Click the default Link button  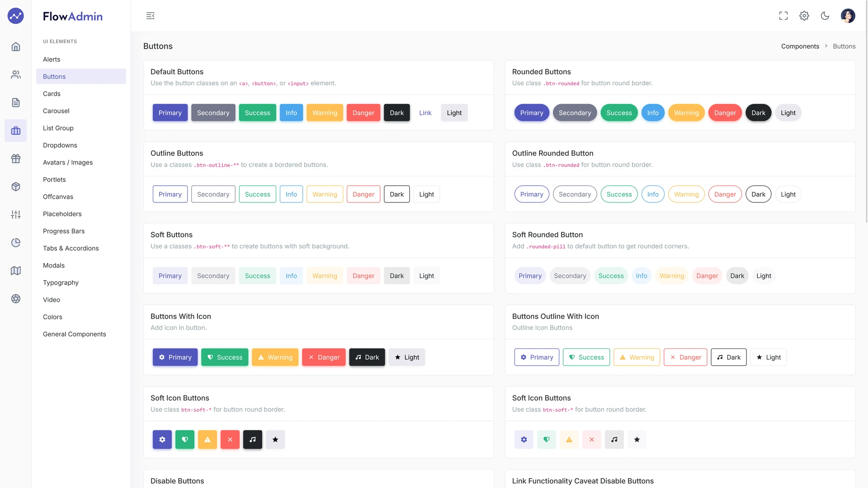click(425, 113)
